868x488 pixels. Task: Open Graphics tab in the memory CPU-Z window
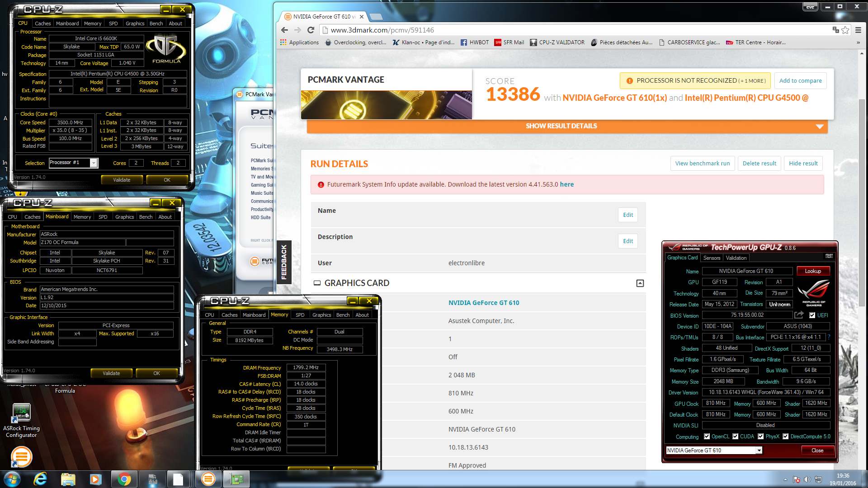(x=322, y=315)
